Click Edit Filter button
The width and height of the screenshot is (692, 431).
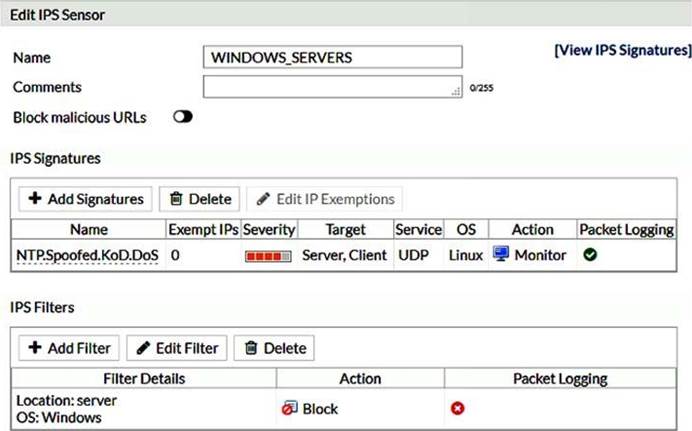tap(177, 348)
